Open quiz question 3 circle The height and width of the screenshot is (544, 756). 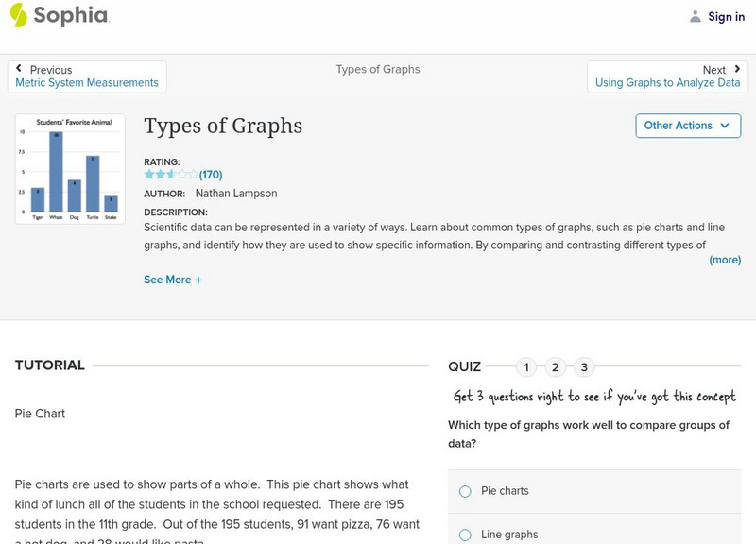pos(584,367)
